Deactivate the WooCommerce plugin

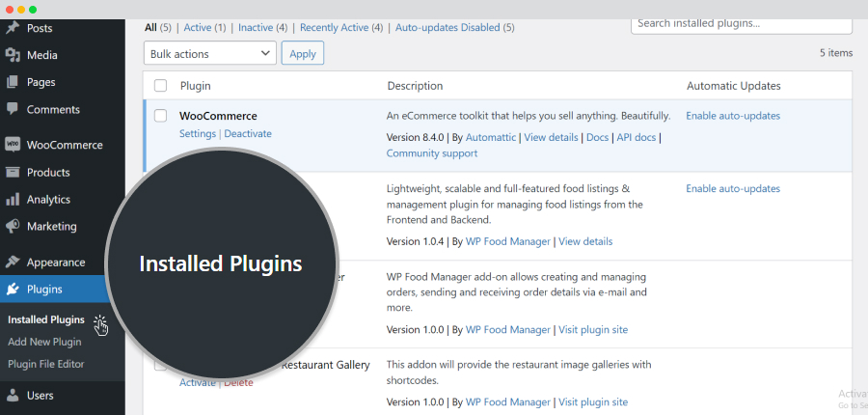(248, 133)
